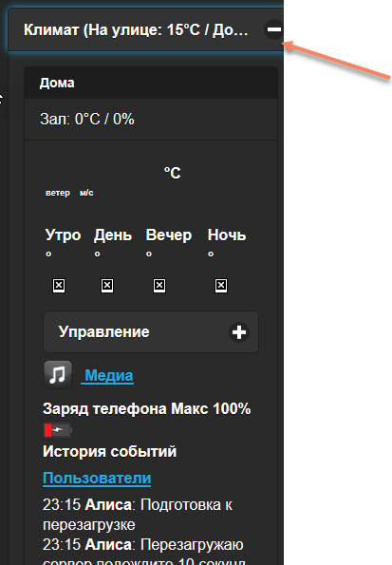Image resolution: width=392 pixels, height=565 pixels.
Task: Click the music note Медиа icon
Action: (58, 375)
